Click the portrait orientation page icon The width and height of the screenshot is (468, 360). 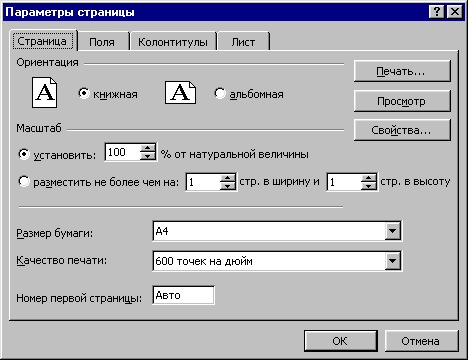tap(44, 92)
